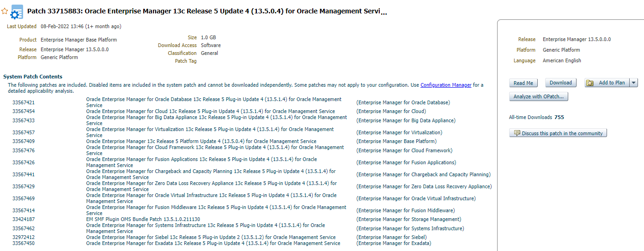Open the Configuration Manager link
The width and height of the screenshot is (644, 251).
point(446,85)
